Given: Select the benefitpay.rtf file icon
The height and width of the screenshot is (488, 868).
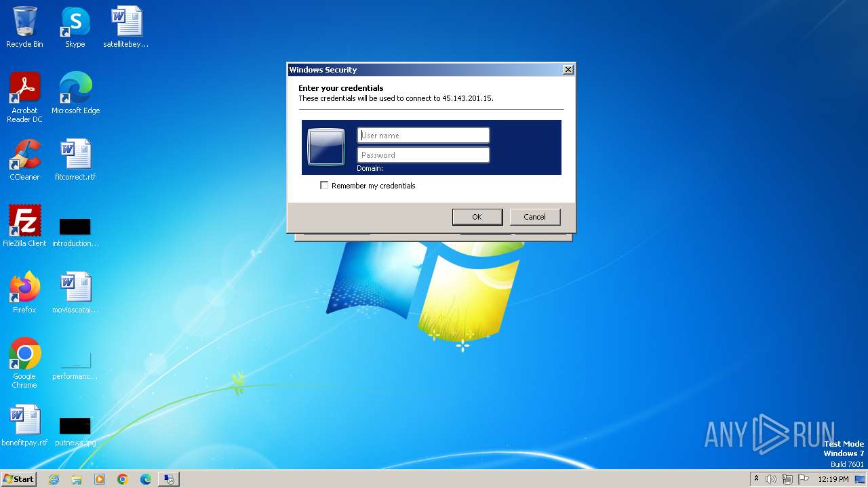Looking at the screenshot, I should click(x=24, y=426).
